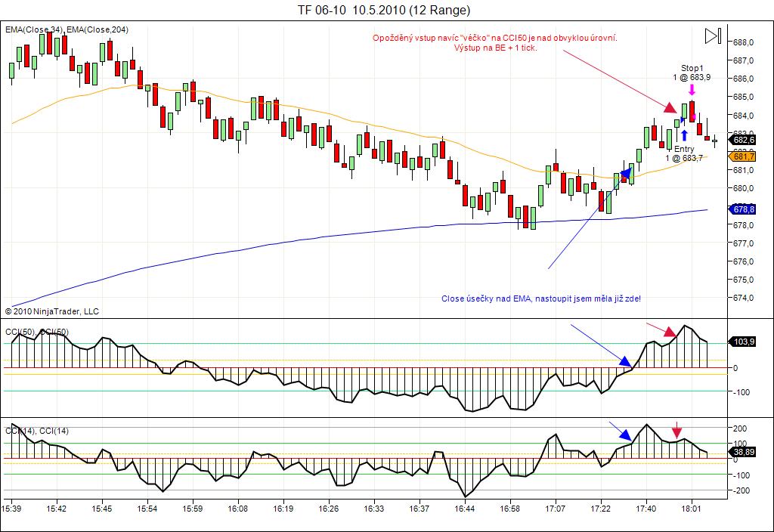The image size is (774, 532).
Task: Click the 17:22 time axis label
Action: click(x=601, y=509)
